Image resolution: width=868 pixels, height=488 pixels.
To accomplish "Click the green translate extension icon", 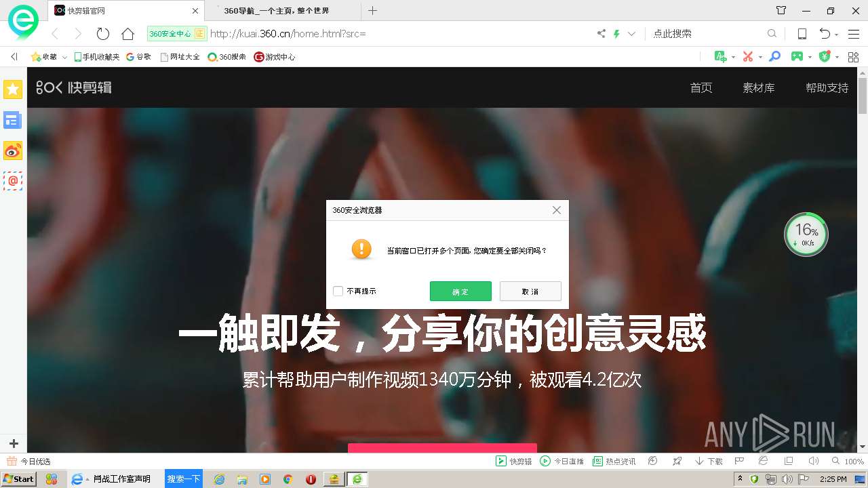I will point(720,56).
